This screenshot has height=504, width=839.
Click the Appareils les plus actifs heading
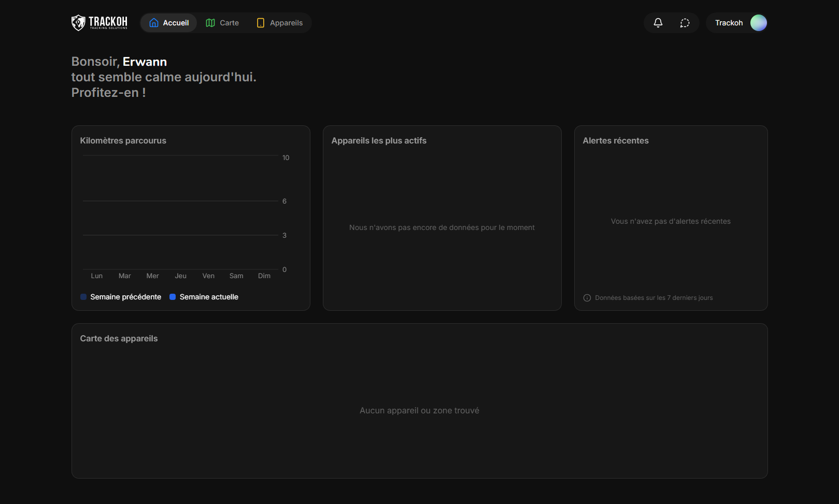pyautogui.click(x=379, y=141)
